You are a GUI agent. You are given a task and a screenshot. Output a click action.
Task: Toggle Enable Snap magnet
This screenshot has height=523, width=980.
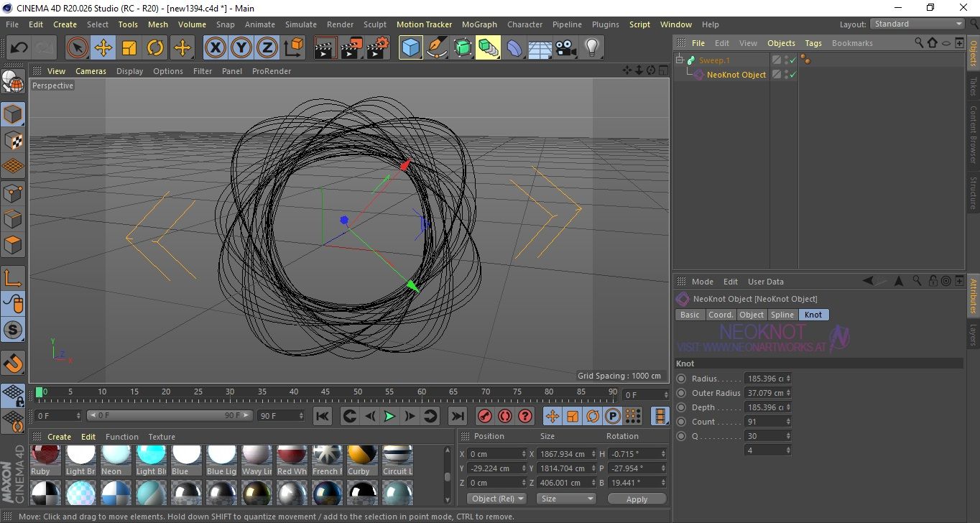coord(14,364)
